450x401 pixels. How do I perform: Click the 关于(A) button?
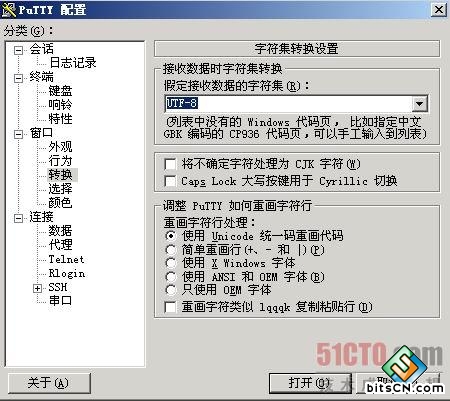coord(49,383)
